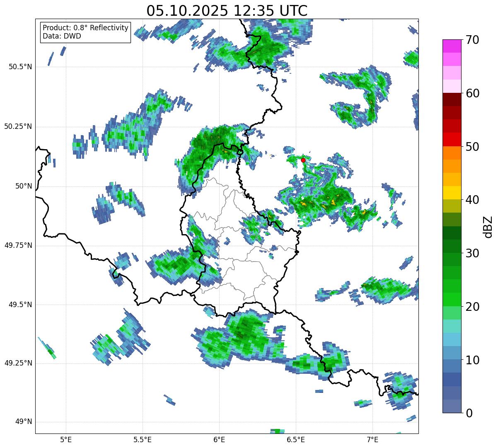Click the dBZ colorbar axis label

488,226
